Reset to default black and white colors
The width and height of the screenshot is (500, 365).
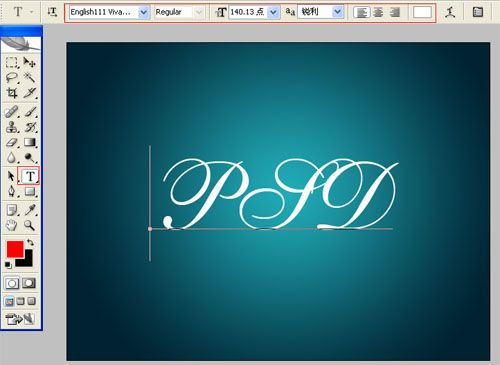[8, 265]
